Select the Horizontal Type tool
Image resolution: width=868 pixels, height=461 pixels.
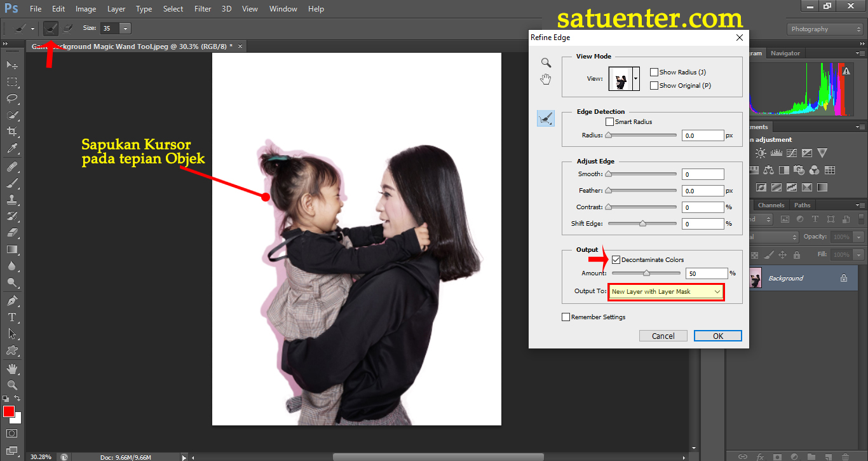tap(12, 317)
